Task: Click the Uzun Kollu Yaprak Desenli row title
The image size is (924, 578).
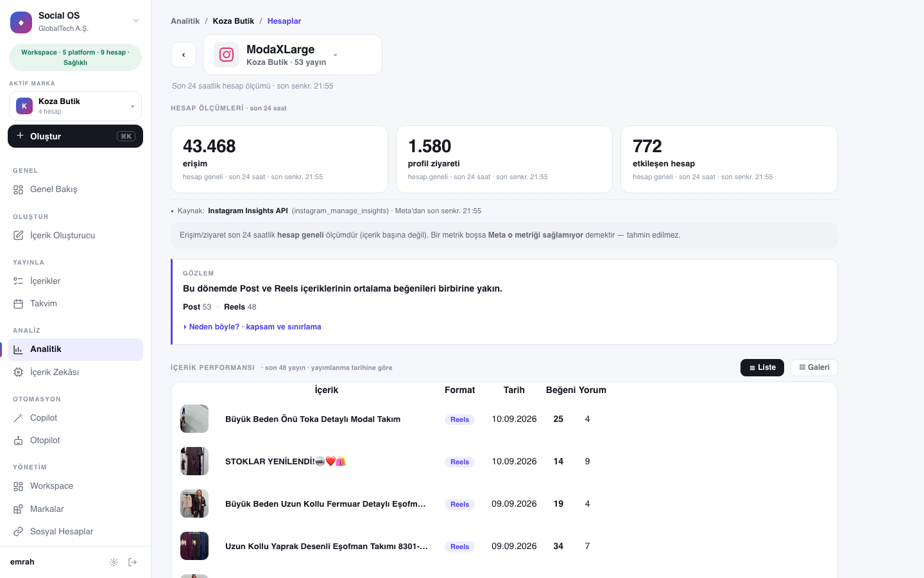Action: (327, 547)
